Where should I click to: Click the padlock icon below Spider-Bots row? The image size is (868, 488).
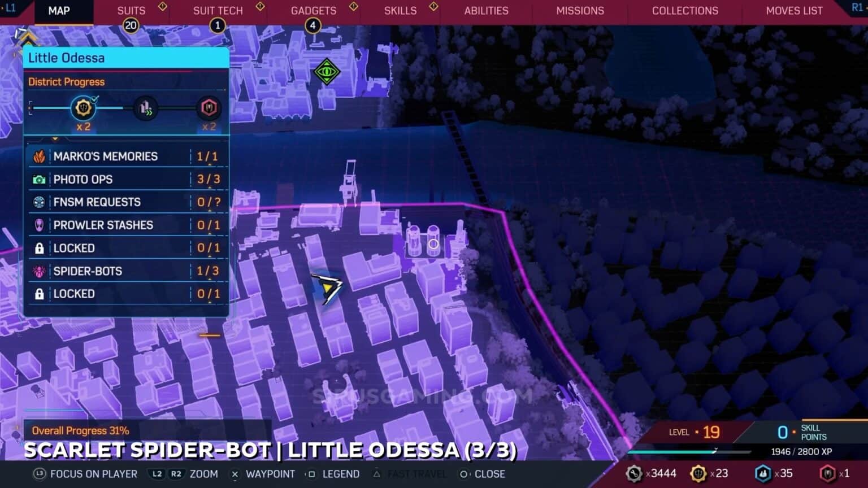tap(39, 294)
